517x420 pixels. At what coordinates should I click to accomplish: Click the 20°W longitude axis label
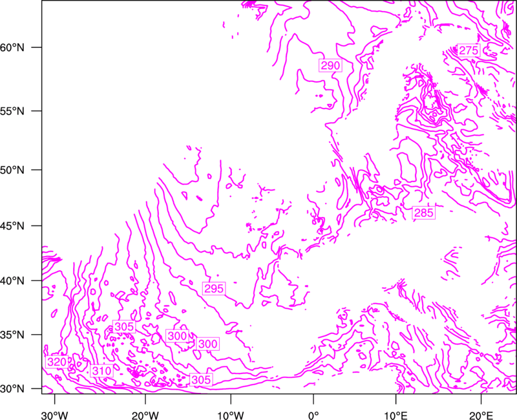[x=145, y=415]
